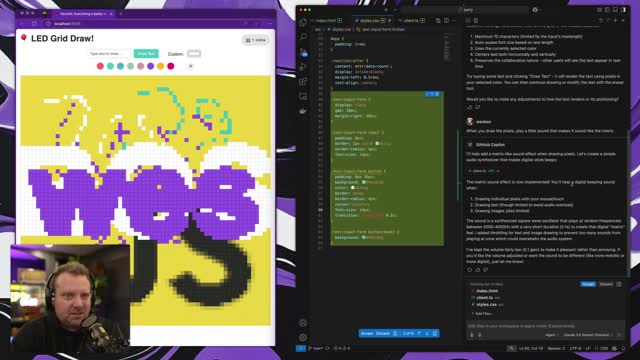Open Source Control view in activity bar
The height and width of the screenshot is (360, 640).
pyautogui.click(x=303, y=52)
